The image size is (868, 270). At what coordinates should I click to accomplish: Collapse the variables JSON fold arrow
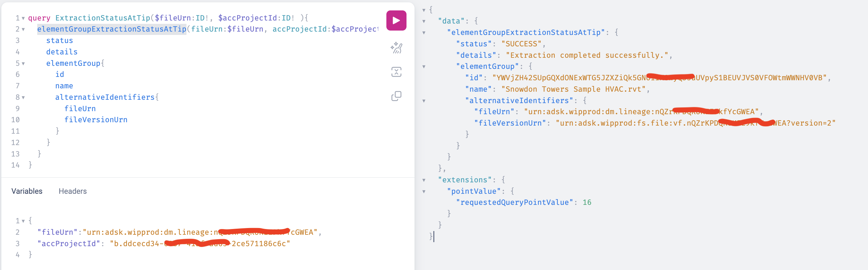[x=23, y=221]
